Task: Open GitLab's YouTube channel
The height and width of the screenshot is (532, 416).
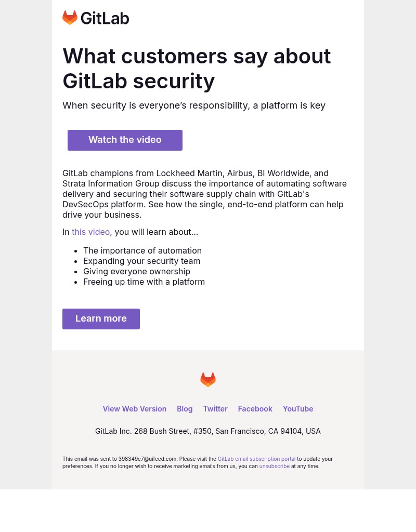Action: 297,408
